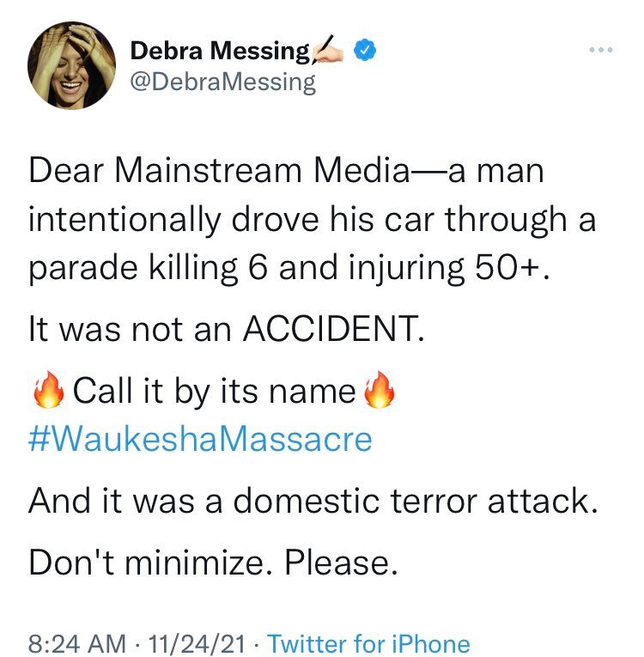Viewport: 644px width, 657px height.
Task: Open the #WaukeshaMassacre hashtag
Action: click(x=200, y=439)
